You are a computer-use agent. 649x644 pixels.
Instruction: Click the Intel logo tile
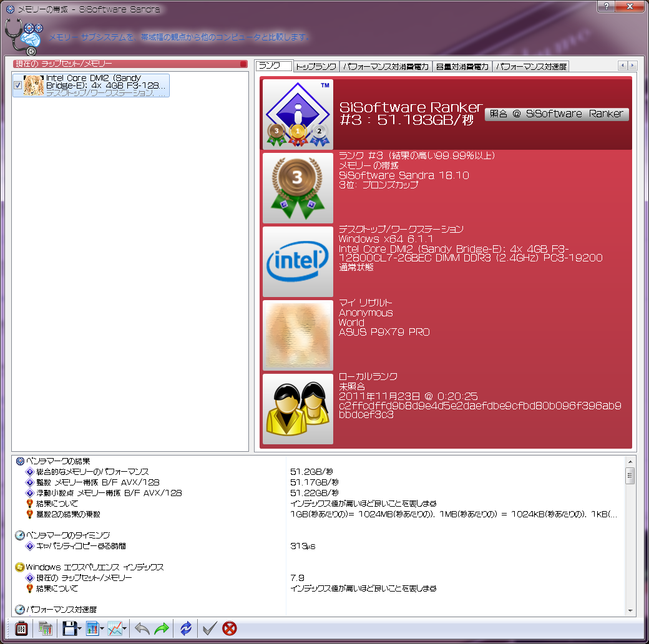click(x=298, y=261)
